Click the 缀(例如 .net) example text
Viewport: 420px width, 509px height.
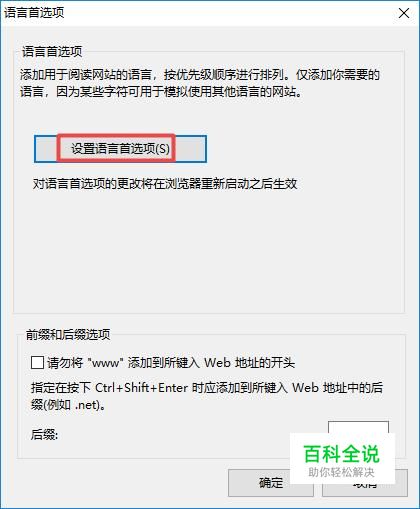pos(68,405)
